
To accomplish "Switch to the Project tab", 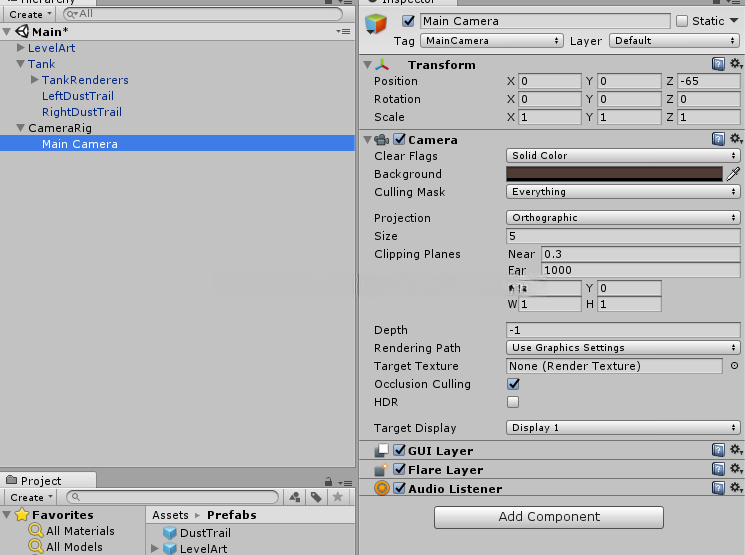I will [48, 480].
